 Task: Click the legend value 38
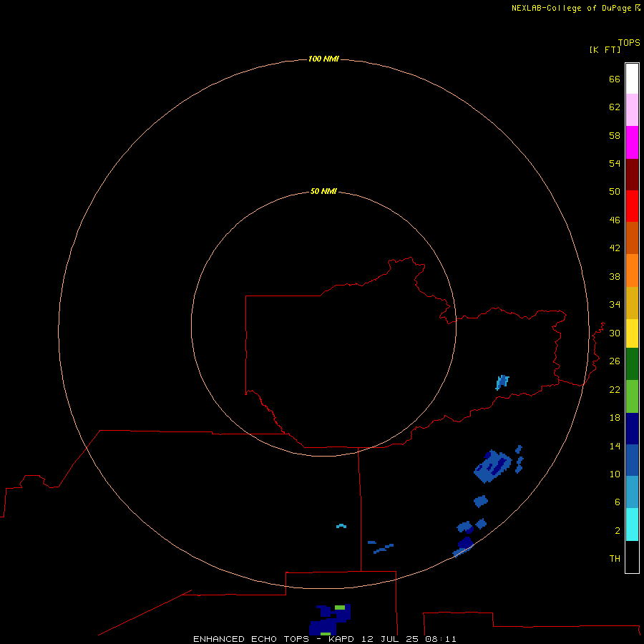pyautogui.click(x=615, y=276)
